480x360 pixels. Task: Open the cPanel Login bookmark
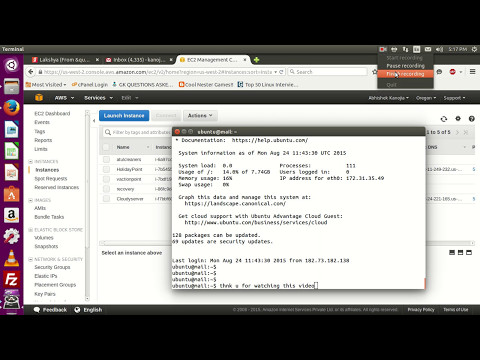pos(90,85)
